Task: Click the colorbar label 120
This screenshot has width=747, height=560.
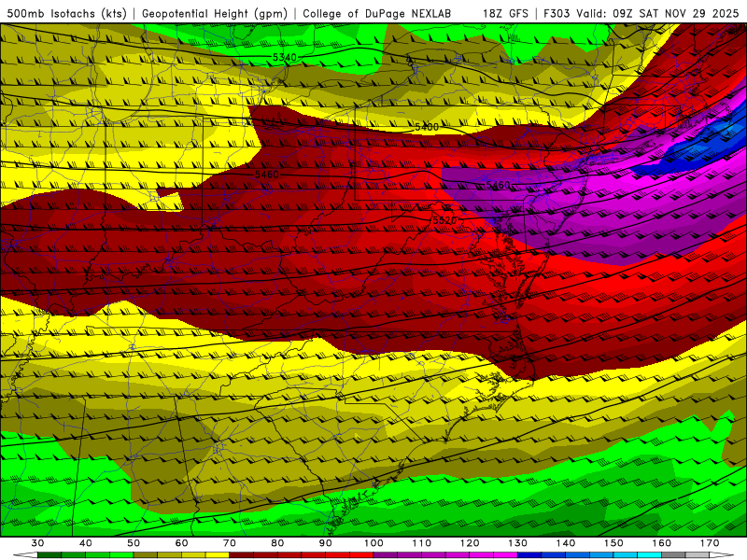Action: click(470, 543)
